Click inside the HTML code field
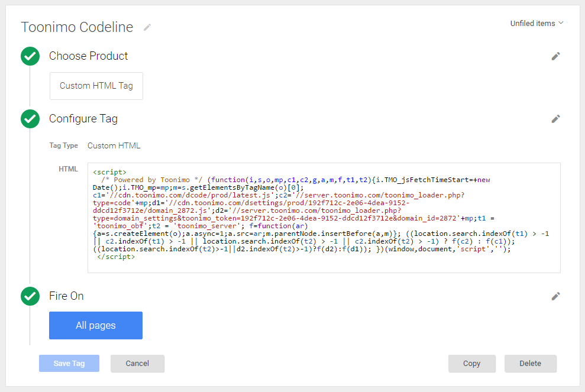Screen dimensions: 585x392 point(324,218)
